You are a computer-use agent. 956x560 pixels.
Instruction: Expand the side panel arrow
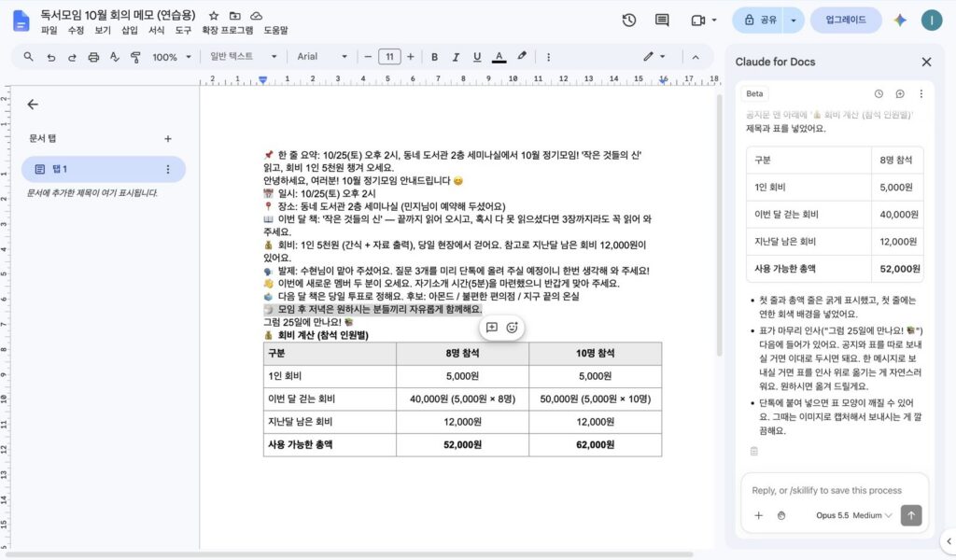pos(949,541)
